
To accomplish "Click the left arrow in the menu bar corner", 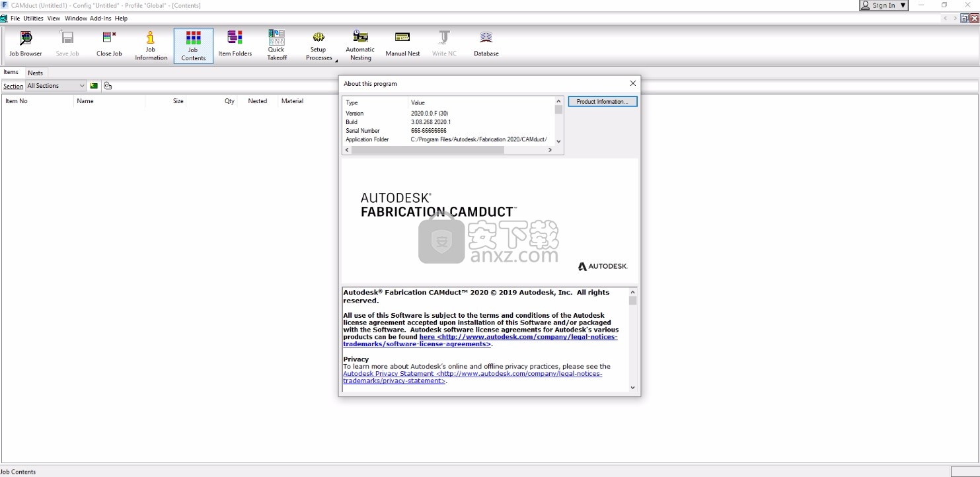I will (946, 18).
